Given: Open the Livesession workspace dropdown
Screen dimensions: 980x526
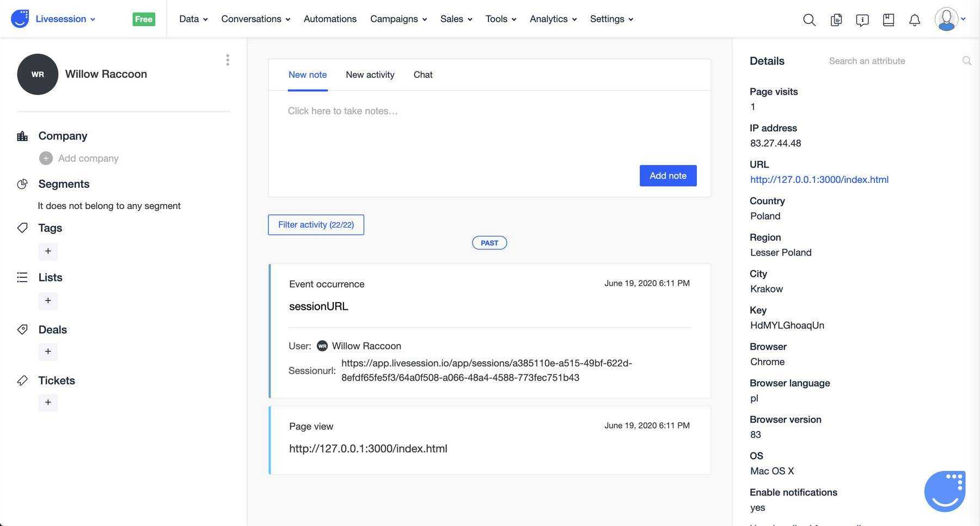Looking at the screenshot, I should pos(65,19).
